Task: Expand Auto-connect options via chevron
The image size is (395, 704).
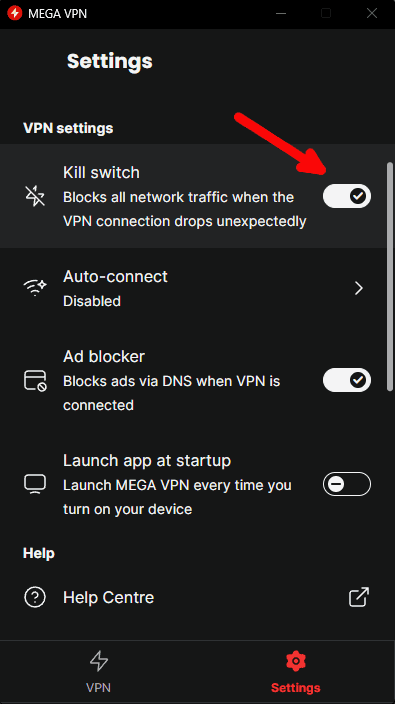Action: point(359,288)
